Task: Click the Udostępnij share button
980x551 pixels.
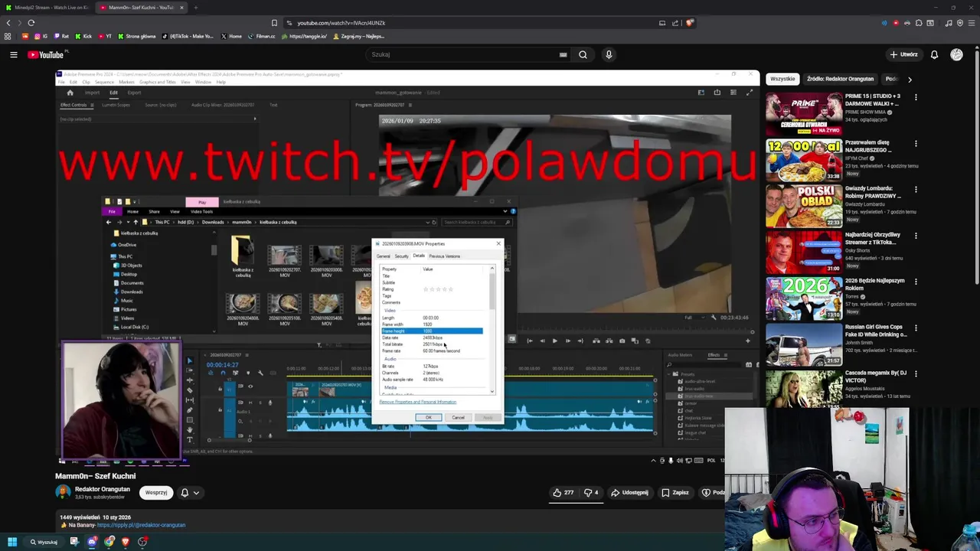Action: (629, 493)
